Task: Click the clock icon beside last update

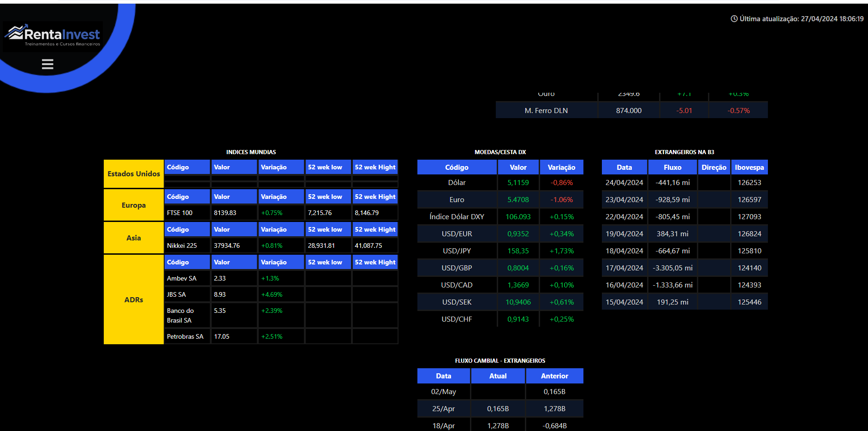Action: 734,19
